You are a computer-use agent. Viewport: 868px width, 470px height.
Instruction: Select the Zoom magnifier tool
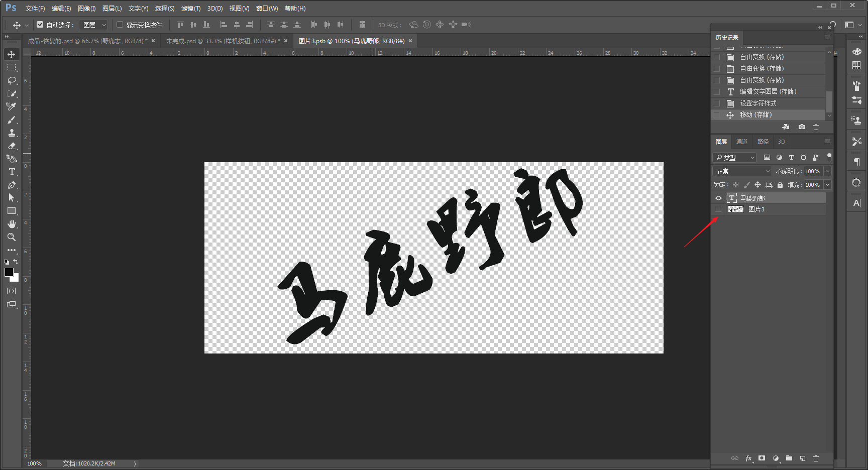click(12, 237)
